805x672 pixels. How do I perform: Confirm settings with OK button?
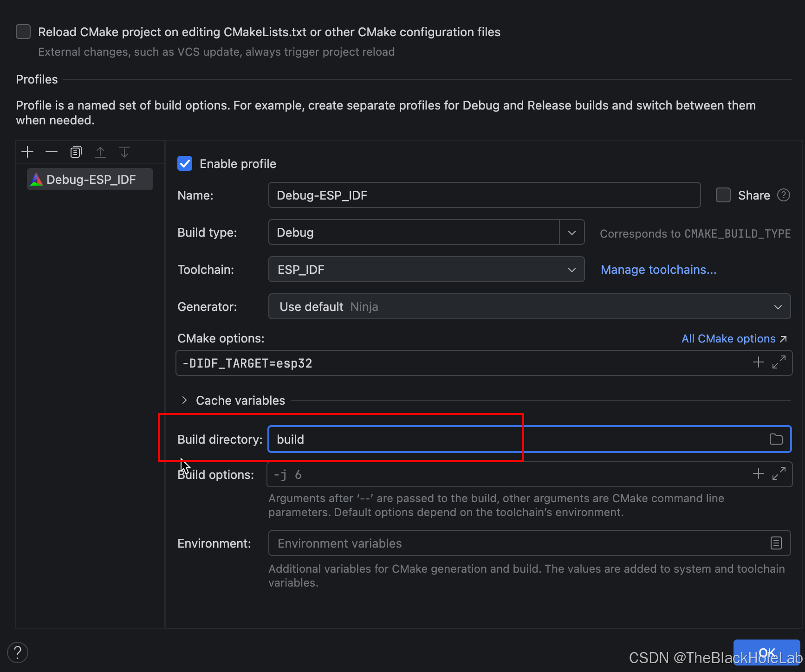click(x=766, y=653)
